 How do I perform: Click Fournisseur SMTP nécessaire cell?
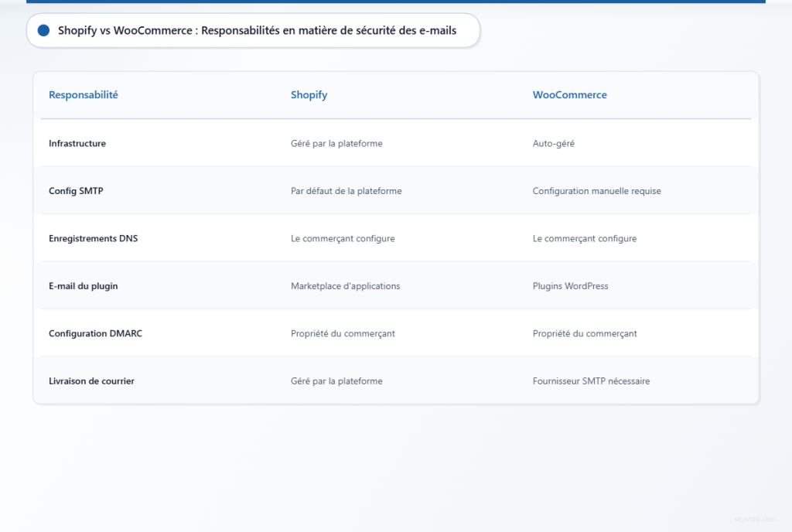592,381
